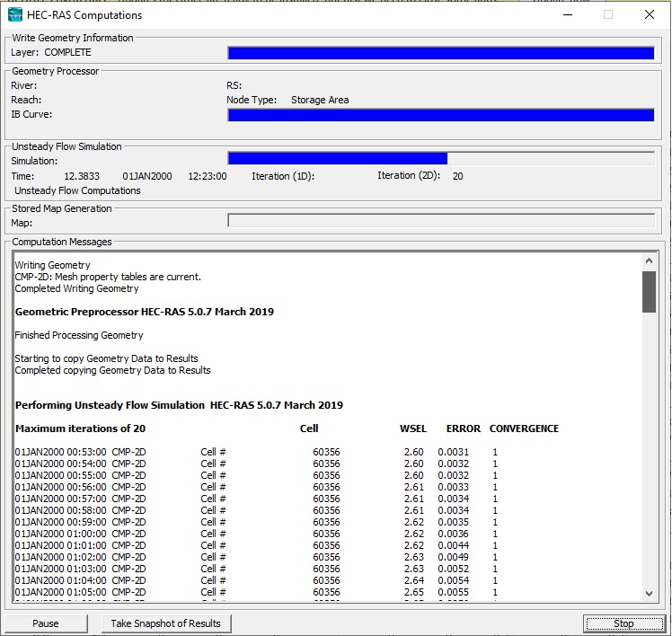Click the error value 0.0034 at 00:57:00
Viewport: 672px width, 636px height.
click(x=454, y=499)
